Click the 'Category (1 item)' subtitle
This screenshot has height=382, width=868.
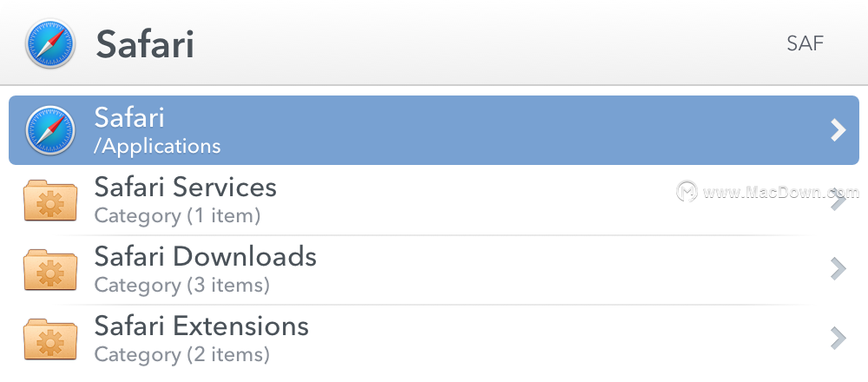coord(177,215)
